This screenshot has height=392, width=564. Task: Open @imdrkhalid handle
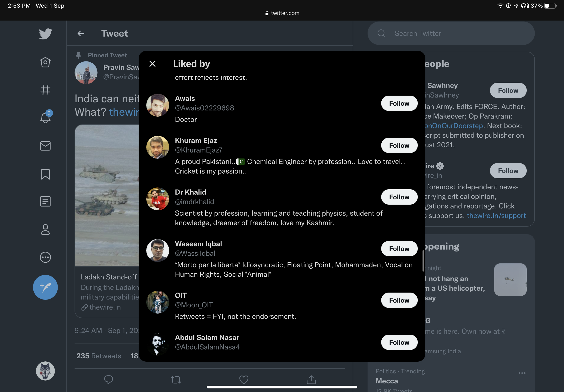pos(194,202)
